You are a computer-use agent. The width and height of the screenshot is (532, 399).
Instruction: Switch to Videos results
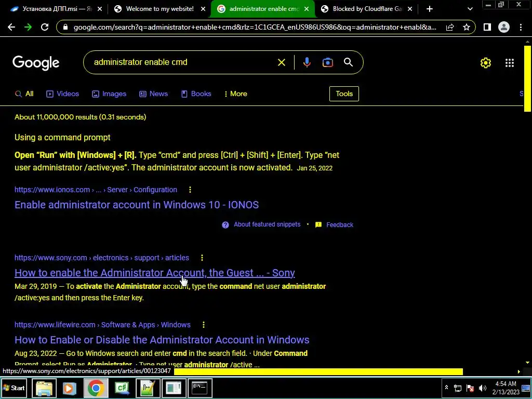(63, 94)
